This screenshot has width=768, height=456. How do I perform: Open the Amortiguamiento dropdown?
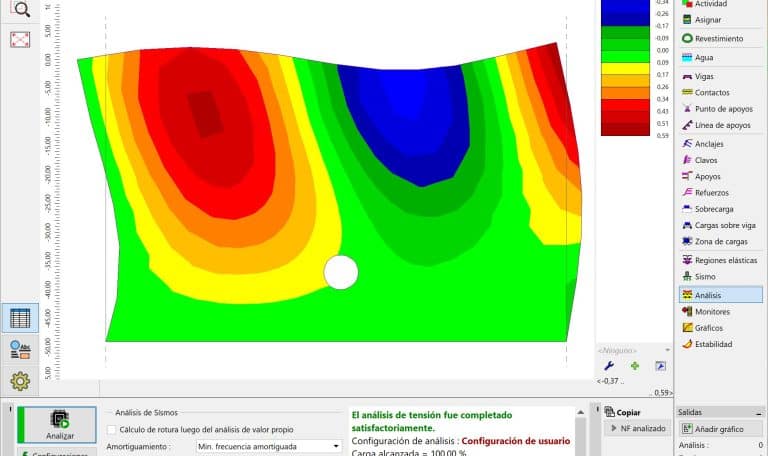pyautogui.click(x=268, y=446)
